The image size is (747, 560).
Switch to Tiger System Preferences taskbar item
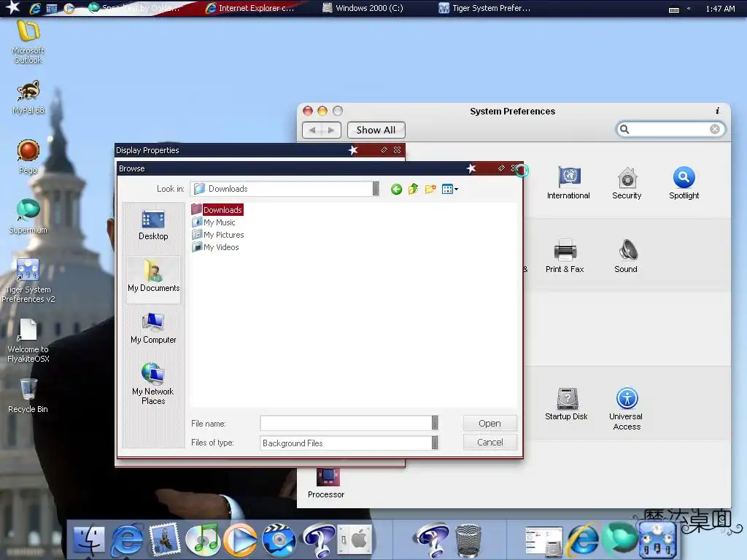coord(484,8)
